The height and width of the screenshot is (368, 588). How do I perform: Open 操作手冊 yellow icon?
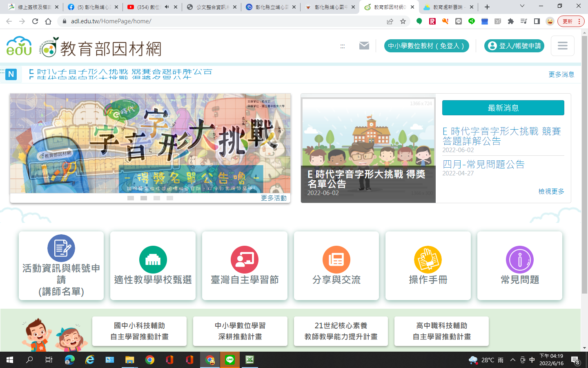click(x=428, y=259)
